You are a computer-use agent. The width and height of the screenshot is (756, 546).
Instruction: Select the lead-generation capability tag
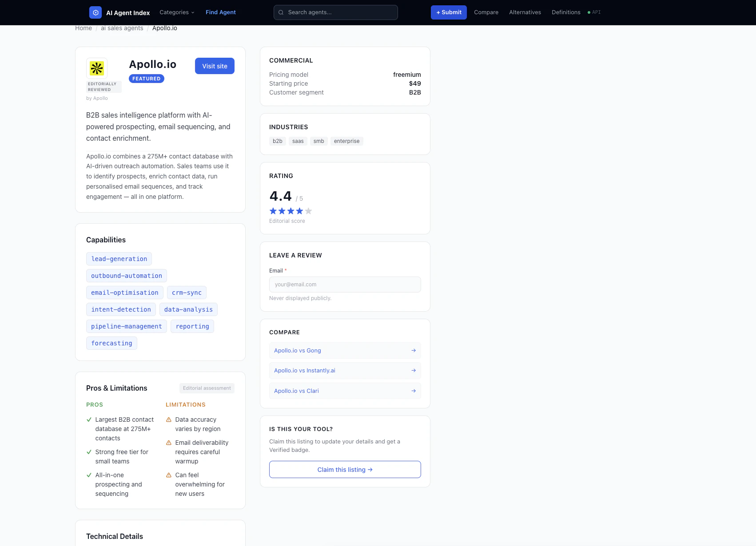coord(119,259)
